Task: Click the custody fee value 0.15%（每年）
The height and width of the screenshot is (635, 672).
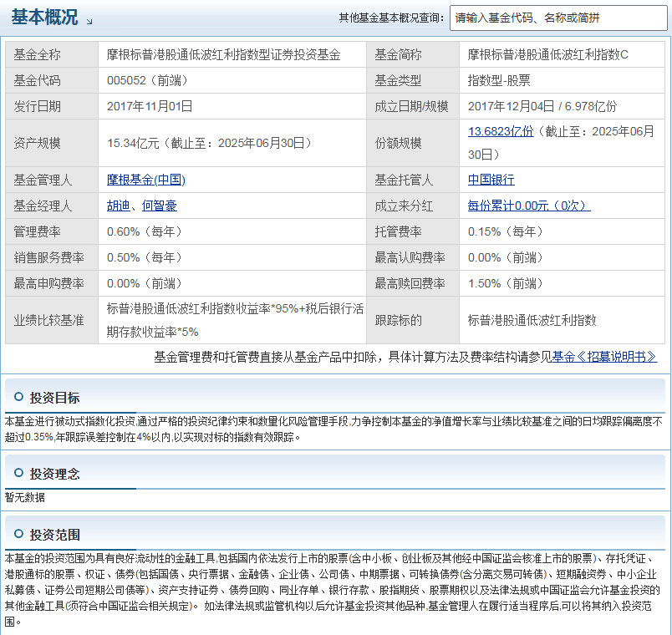Action: click(x=506, y=231)
